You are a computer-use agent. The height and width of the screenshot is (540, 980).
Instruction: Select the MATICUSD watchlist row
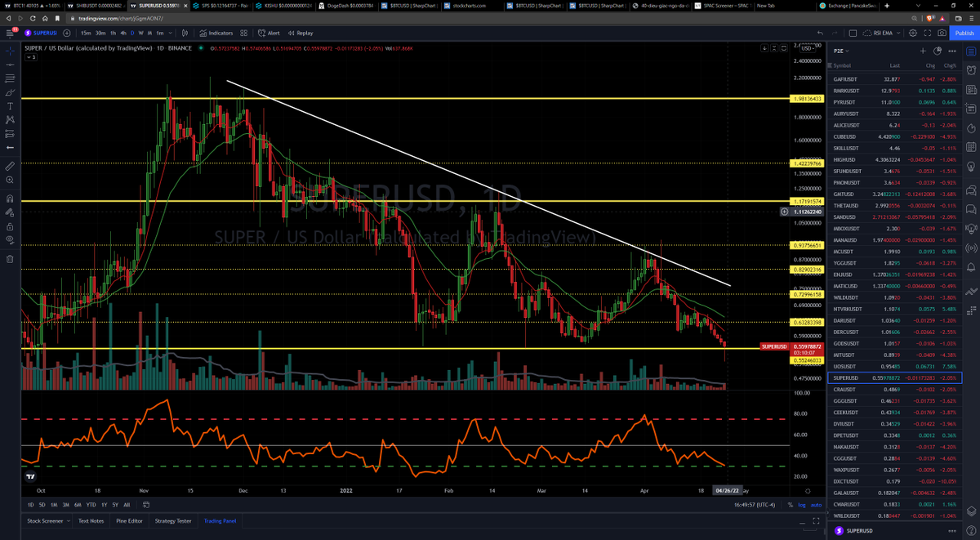(895, 286)
